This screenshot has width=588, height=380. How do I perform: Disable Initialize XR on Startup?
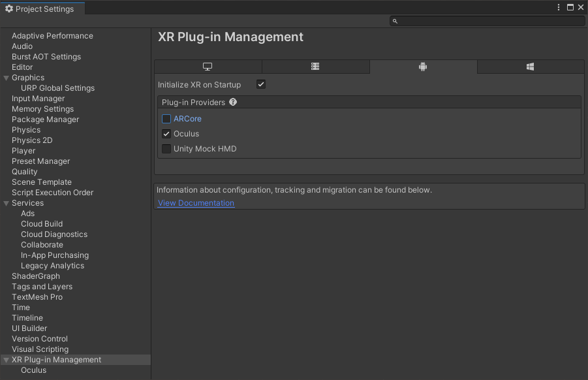tap(261, 85)
